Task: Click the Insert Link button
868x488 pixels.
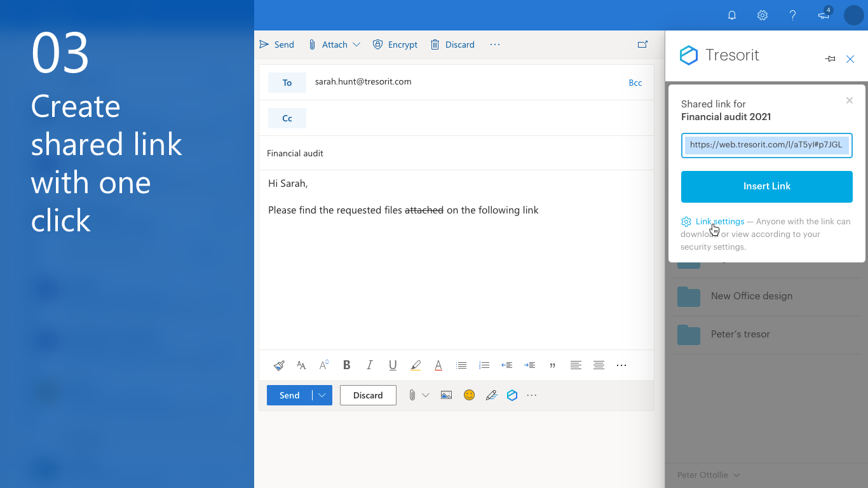Action: [767, 186]
